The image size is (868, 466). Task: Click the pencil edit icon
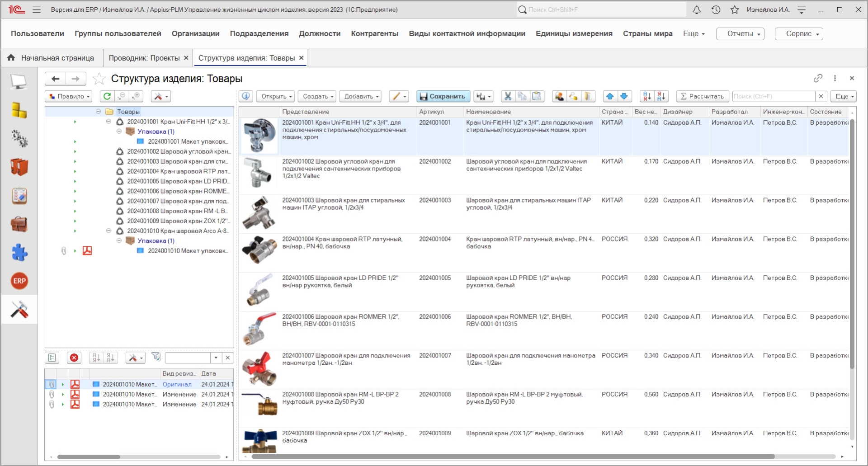(x=399, y=96)
